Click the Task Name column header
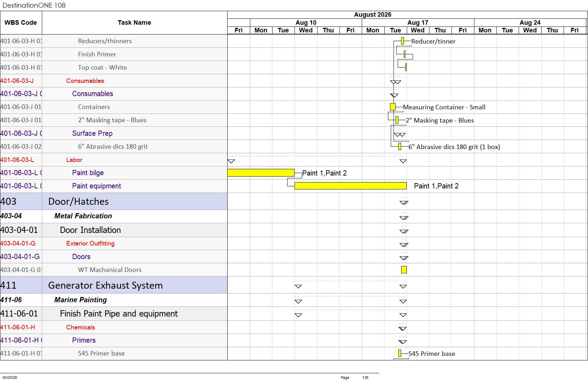588x382 pixels. (x=135, y=23)
